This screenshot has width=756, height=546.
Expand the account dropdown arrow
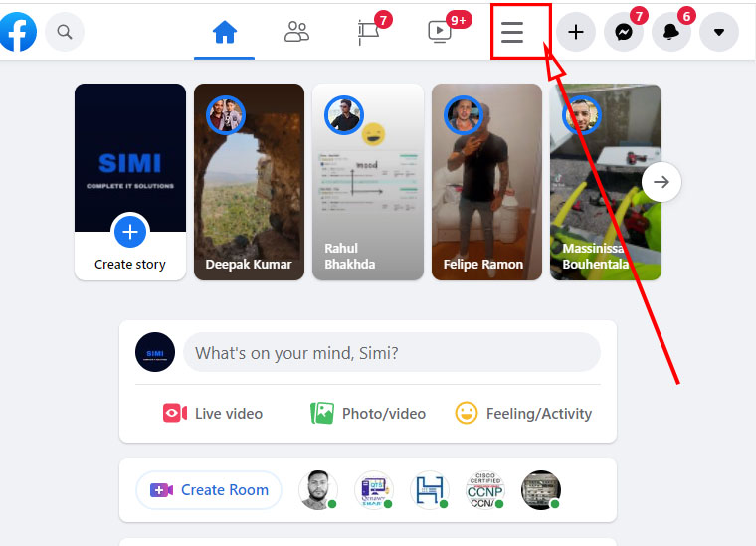tap(719, 32)
